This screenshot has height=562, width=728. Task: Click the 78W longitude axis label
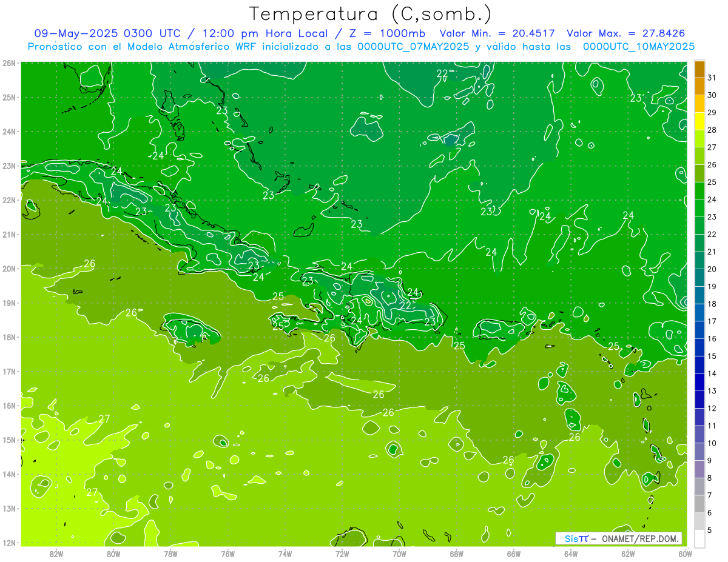170,553
